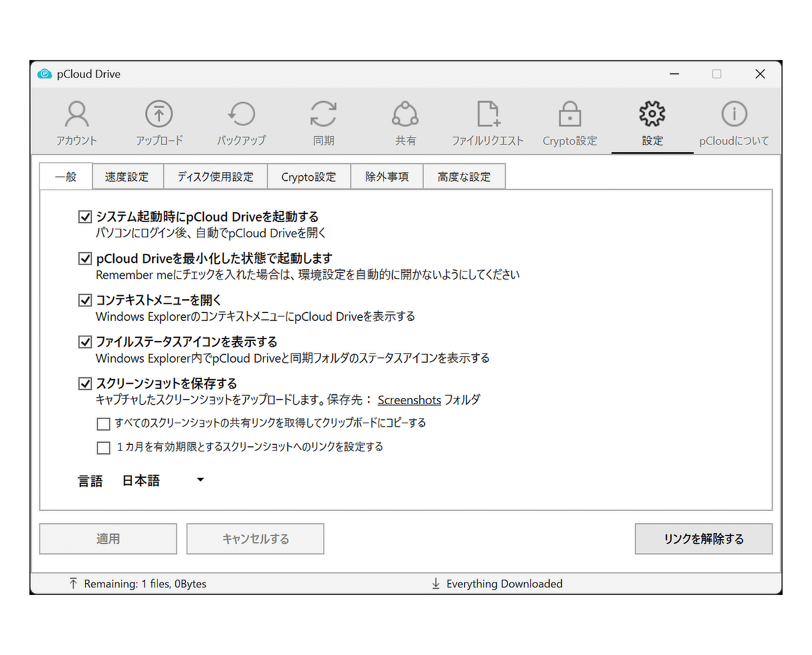Uncheck pCloud Driveを最小化した状態で起動します
The width and height of the screenshot is (812, 655).
(85, 259)
